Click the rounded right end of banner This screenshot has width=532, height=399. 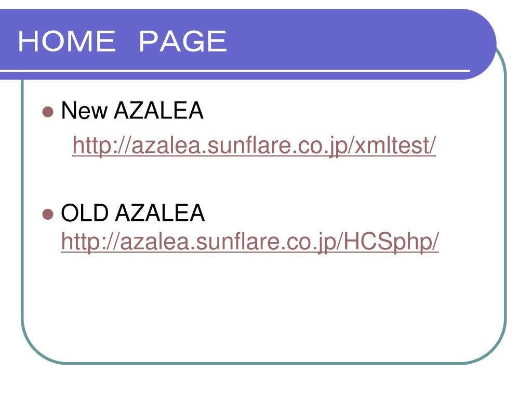click(x=482, y=44)
